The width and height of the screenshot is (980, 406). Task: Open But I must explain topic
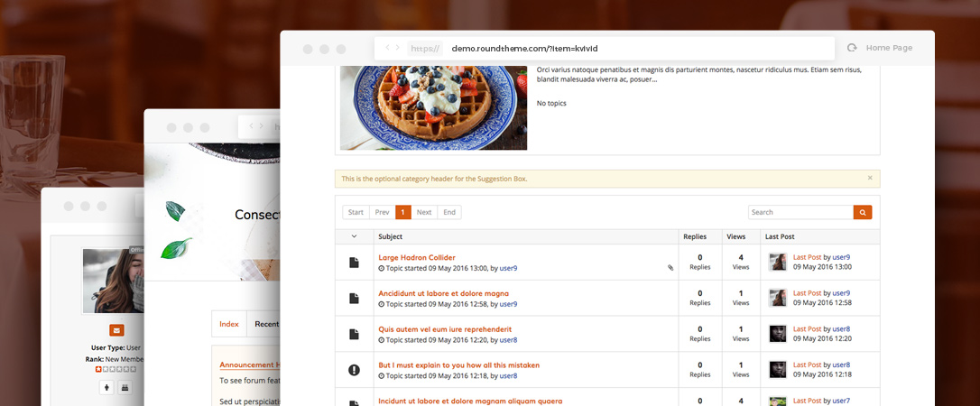click(x=458, y=364)
